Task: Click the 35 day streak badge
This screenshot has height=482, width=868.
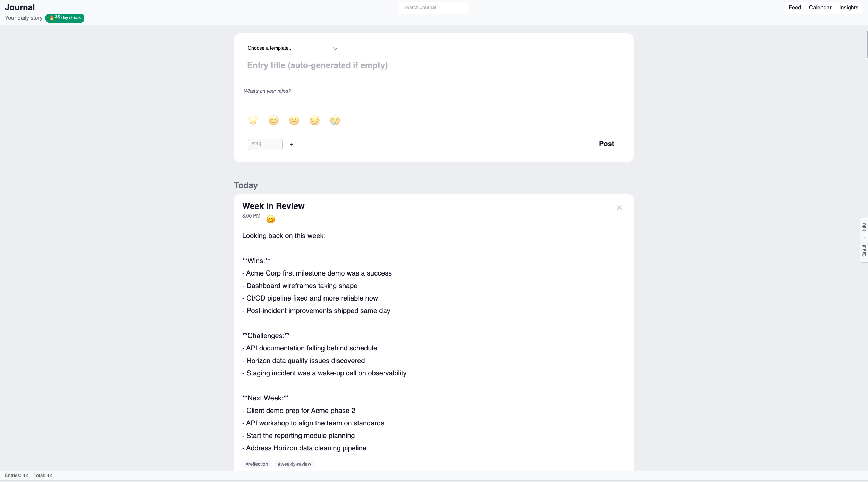Action: 65,18
